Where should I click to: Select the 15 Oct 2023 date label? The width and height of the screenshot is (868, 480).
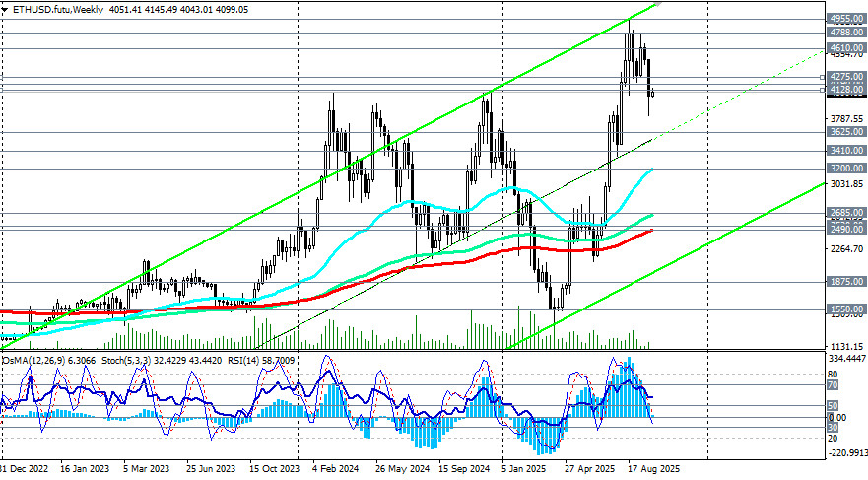275,469
